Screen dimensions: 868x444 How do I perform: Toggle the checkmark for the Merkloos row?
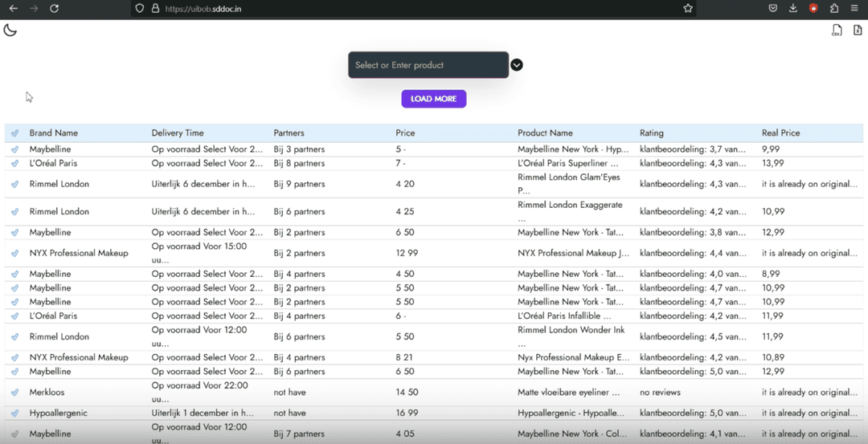[15, 392]
